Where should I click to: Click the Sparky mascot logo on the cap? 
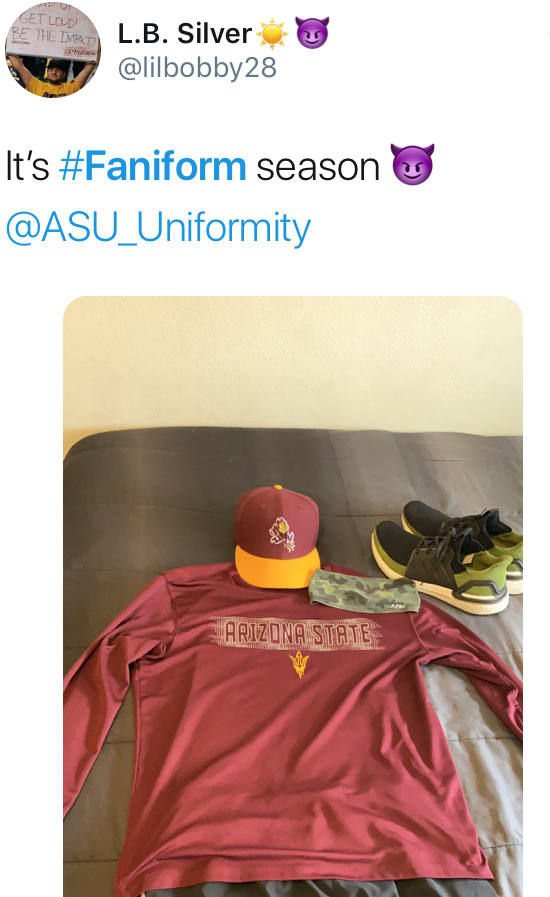(x=283, y=533)
